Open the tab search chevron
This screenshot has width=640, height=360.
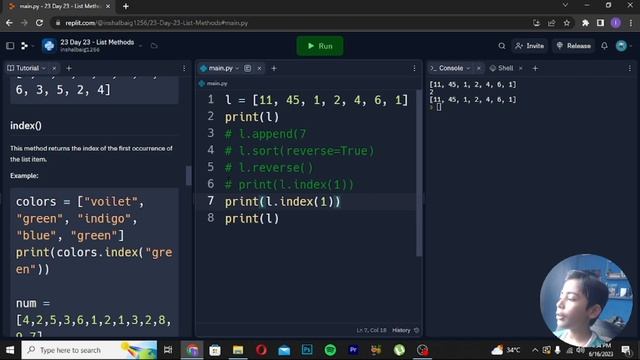pos(565,5)
